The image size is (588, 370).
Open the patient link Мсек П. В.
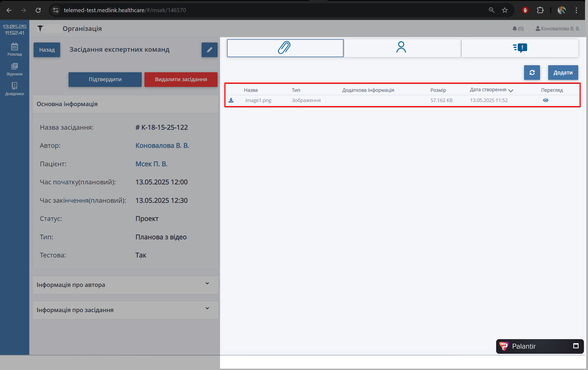pyautogui.click(x=151, y=164)
